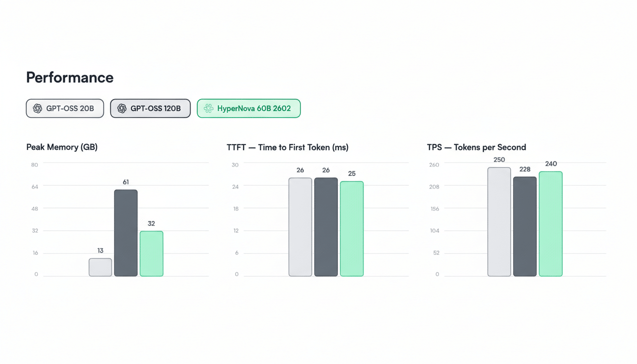
Task: Click the light gray TTFT bar
Action: pyautogui.click(x=300, y=227)
